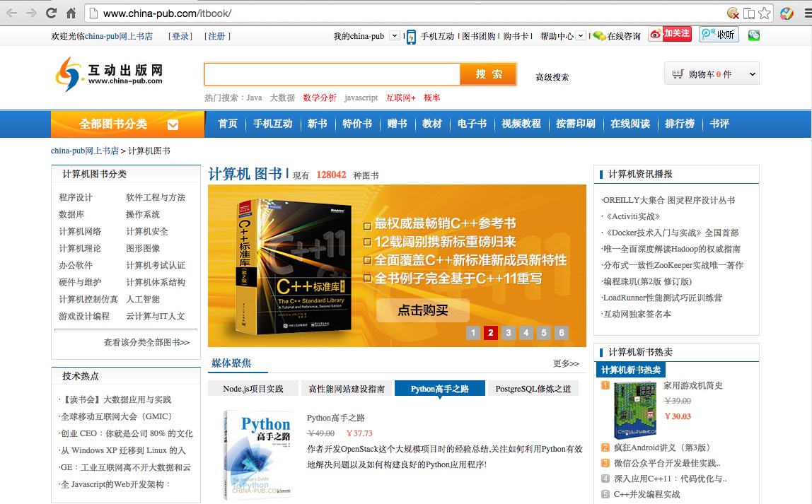Open the 程序设计 category

pos(76,197)
